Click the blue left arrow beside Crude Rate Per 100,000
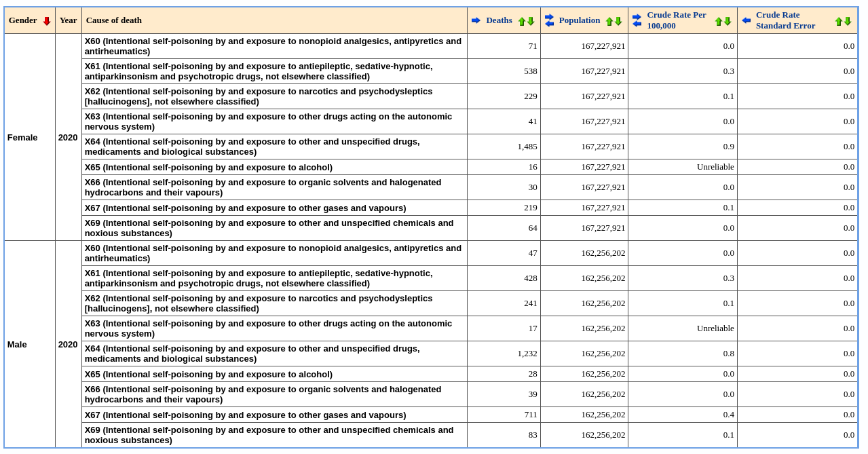868x454 pixels. click(x=637, y=24)
